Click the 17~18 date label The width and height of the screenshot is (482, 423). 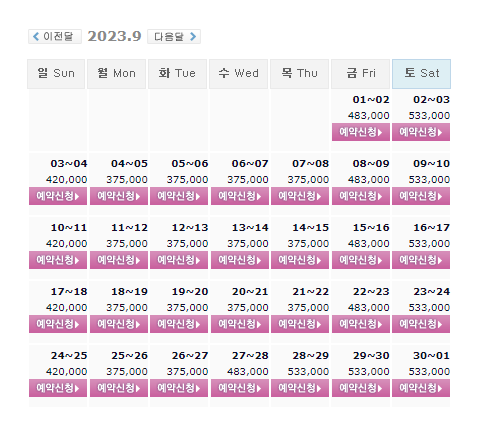tap(69, 292)
